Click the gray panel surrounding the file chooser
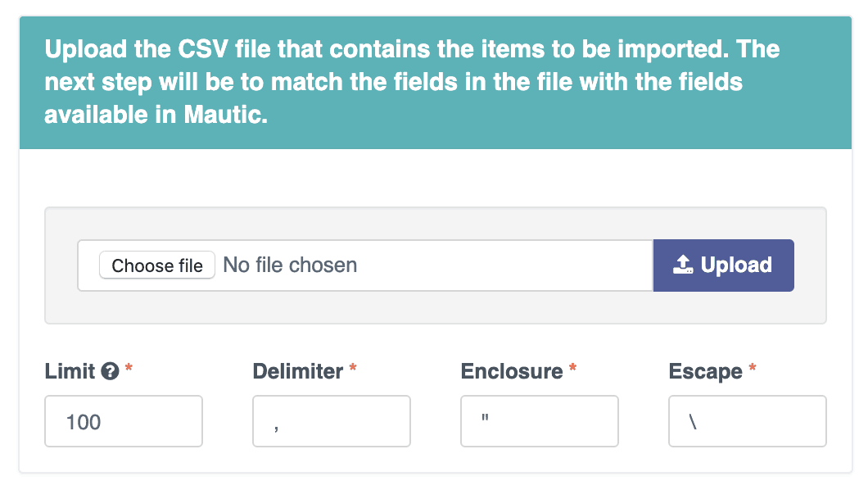The height and width of the screenshot is (490, 868). point(436,223)
